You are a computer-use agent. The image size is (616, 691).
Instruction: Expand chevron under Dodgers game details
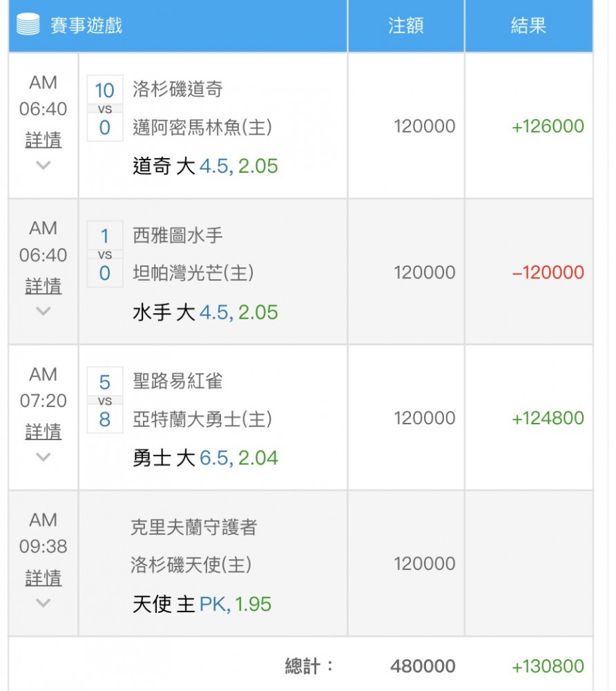(43, 165)
